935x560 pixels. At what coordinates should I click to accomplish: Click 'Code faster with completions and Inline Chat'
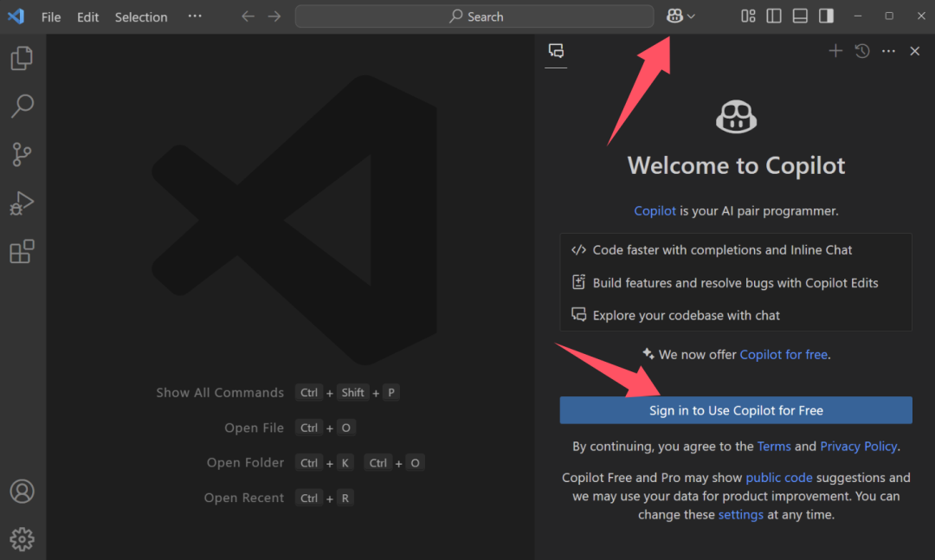pos(722,250)
